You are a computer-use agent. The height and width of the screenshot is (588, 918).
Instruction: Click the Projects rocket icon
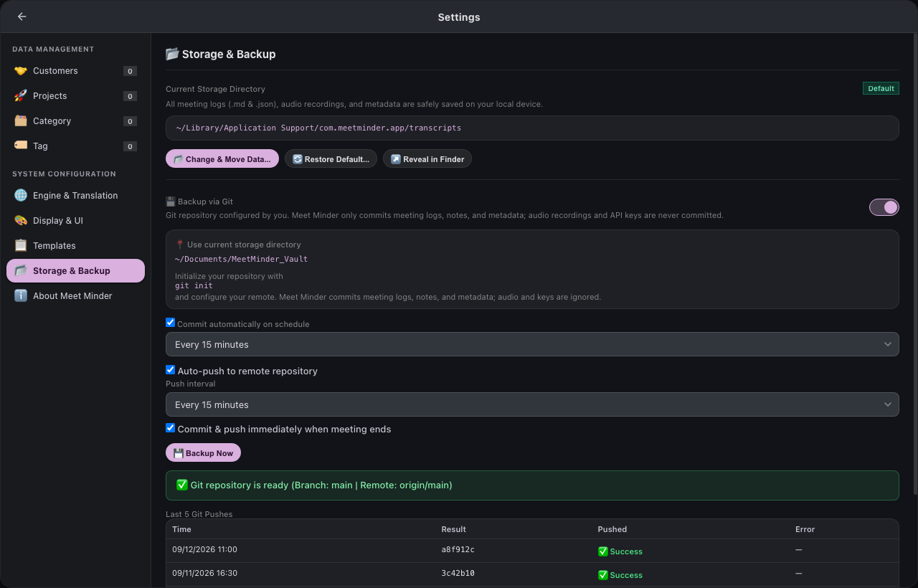click(x=21, y=96)
